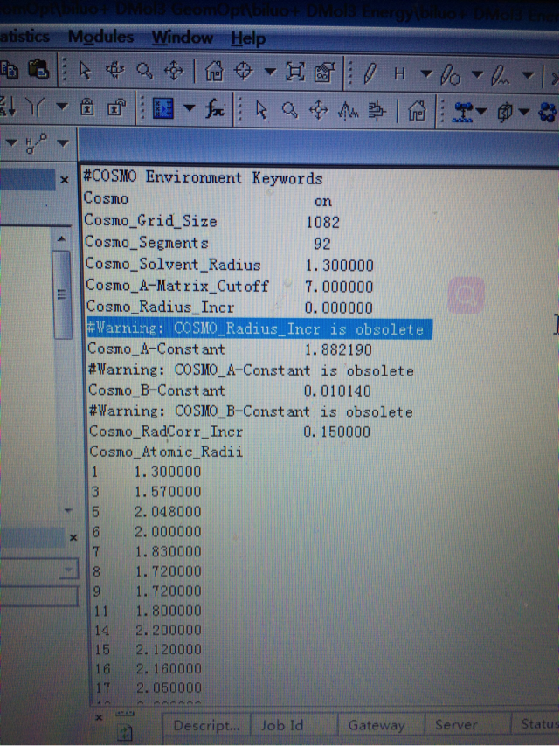Click the left panel scrollbar thumb
Screen dimensions: 560x746
click(x=61, y=295)
